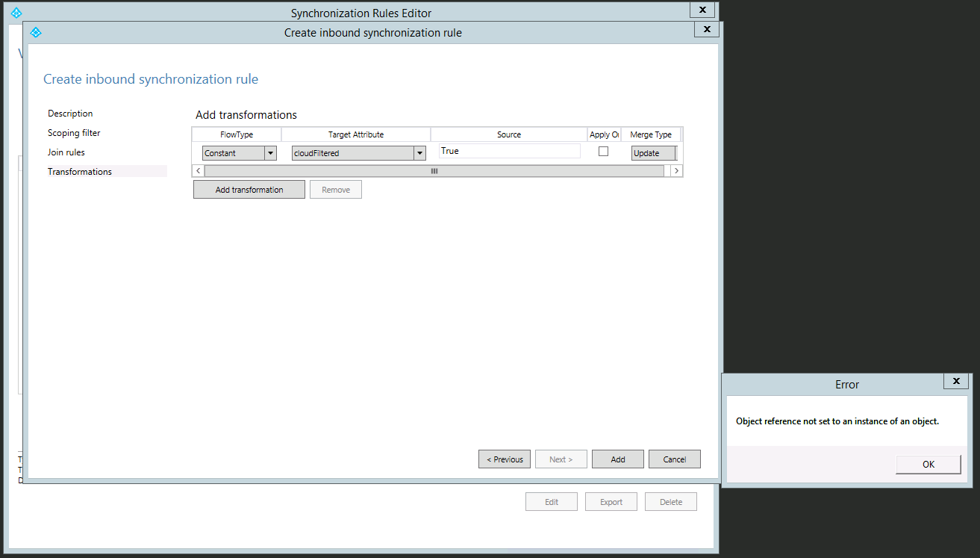This screenshot has height=558, width=980.
Task: Go back with the Previous button
Action: 505,459
